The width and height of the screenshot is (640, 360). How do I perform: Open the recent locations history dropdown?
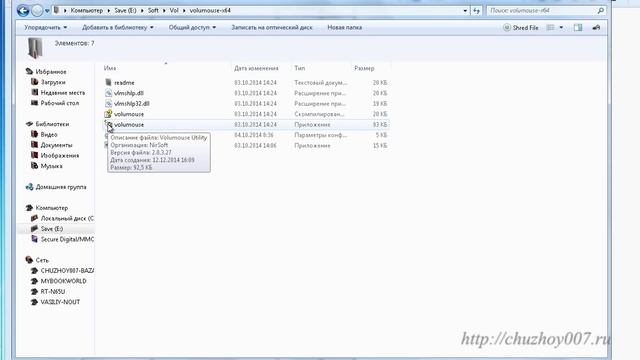[x=47, y=11]
